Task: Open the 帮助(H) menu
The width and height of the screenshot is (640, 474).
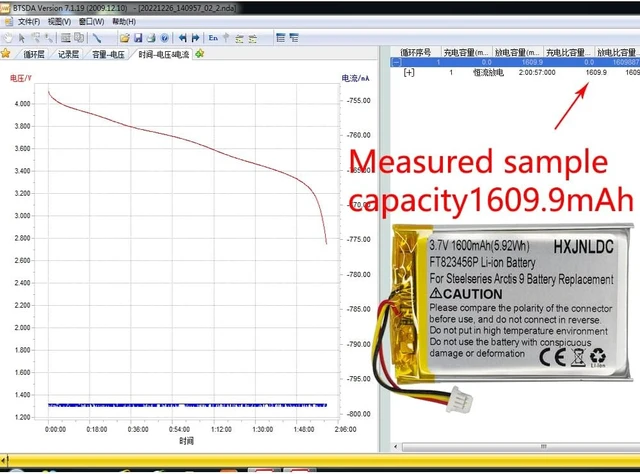Action: pyautogui.click(x=124, y=22)
